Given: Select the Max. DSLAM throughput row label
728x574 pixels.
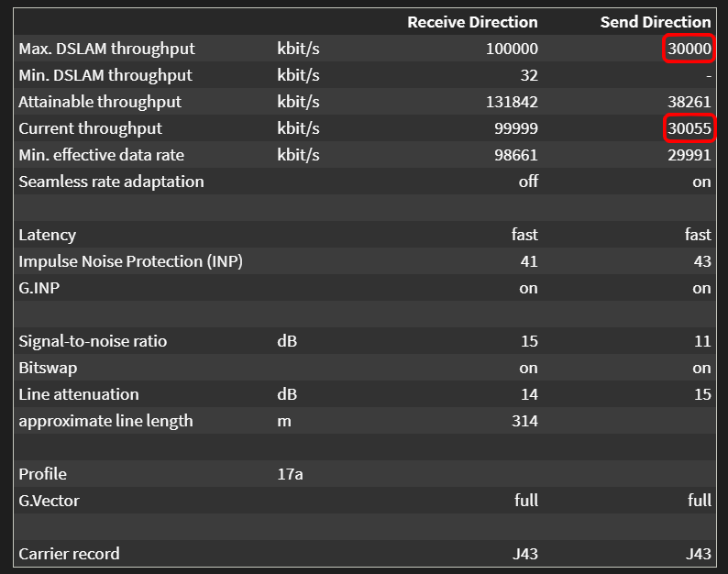Looking at the screenshot, I should [106, 49].
